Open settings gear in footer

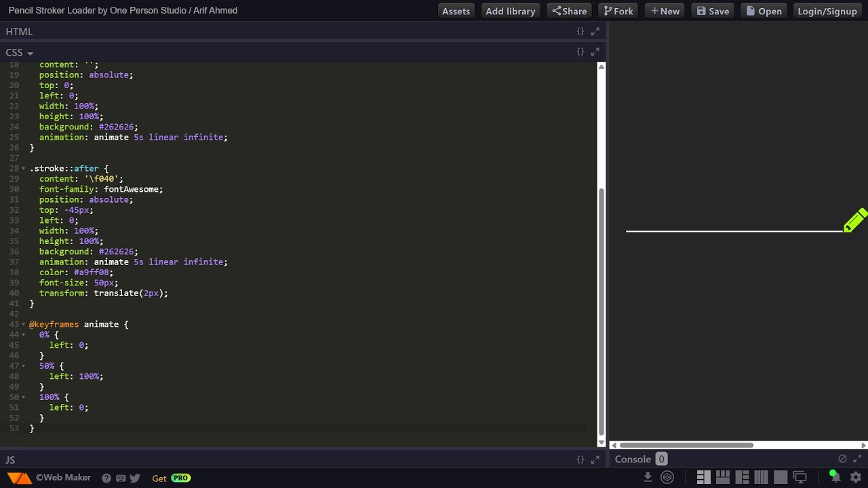click(x=856, y=477)
